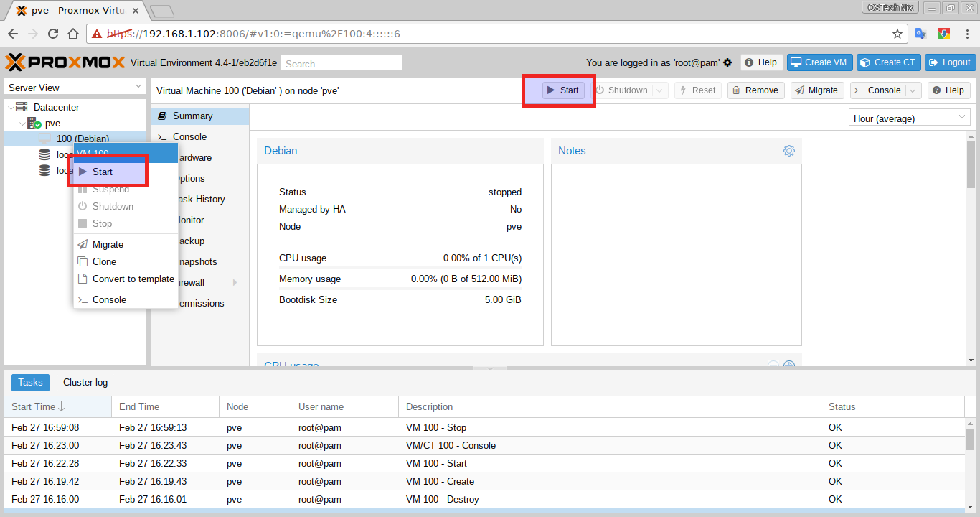
Task: Expand the Console dropdown arrow in the toolbar
Action: click(913, 90)
